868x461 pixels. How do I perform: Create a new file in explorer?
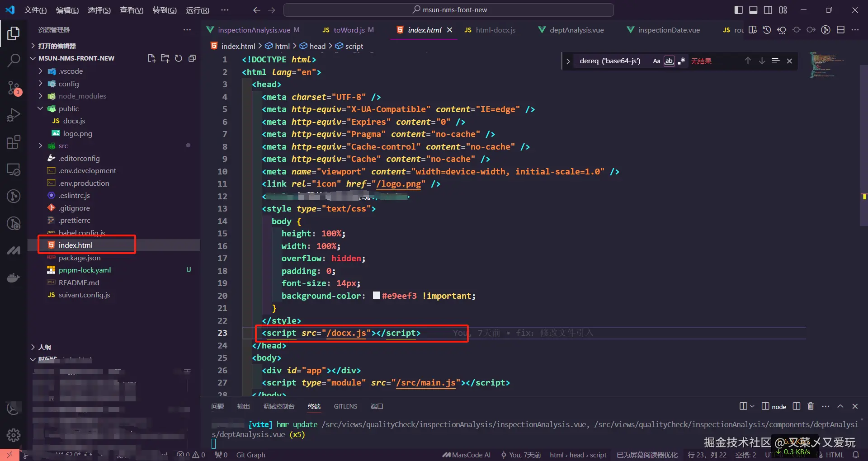(x=151, y=58)
